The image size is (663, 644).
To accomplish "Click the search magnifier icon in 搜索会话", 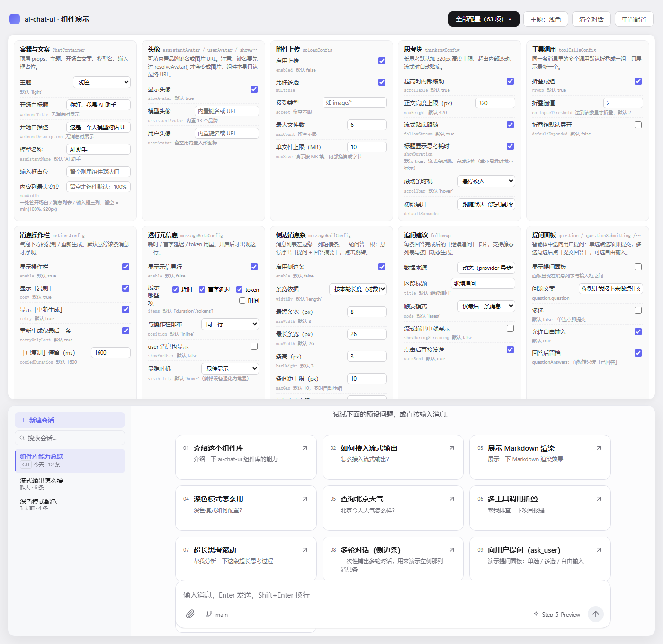I will point(22,438).
